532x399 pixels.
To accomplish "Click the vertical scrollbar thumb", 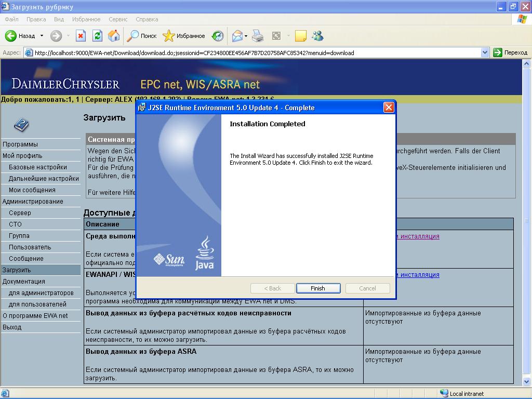I will point(527,221).
